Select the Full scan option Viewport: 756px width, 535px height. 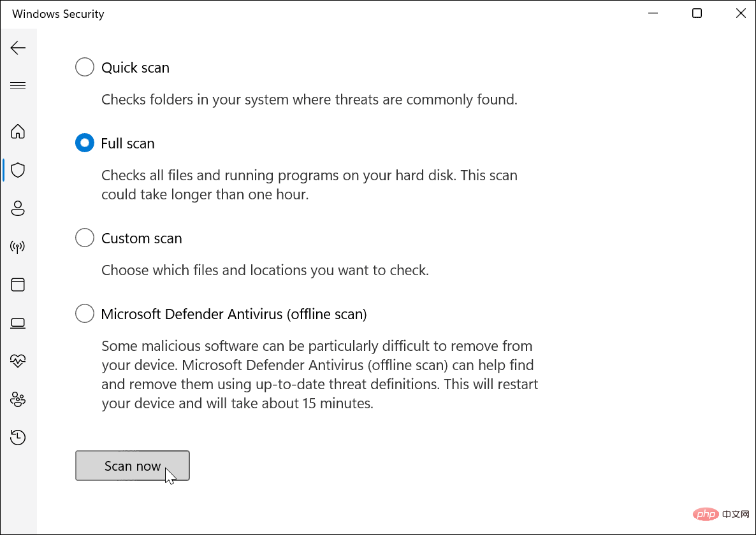coord(84,143)
